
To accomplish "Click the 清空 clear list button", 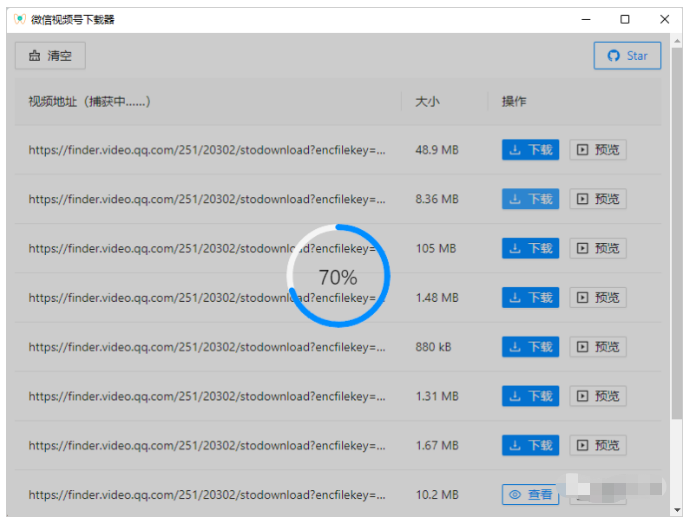I will 50,56.
